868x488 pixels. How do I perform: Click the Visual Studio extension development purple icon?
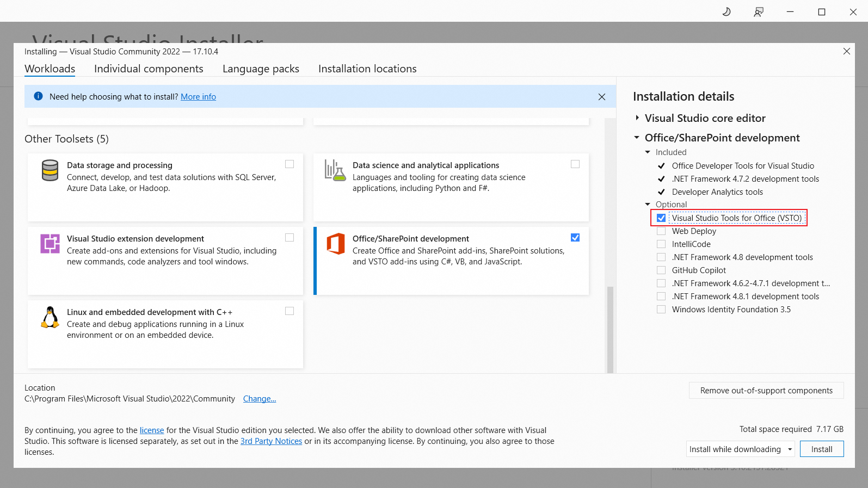(x=50, y=244)
